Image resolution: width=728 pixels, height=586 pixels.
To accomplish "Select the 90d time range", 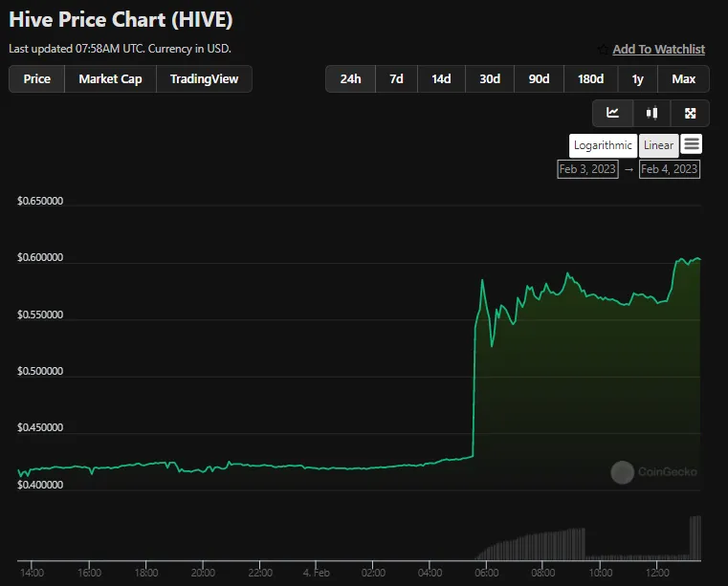I will point(539,79).
